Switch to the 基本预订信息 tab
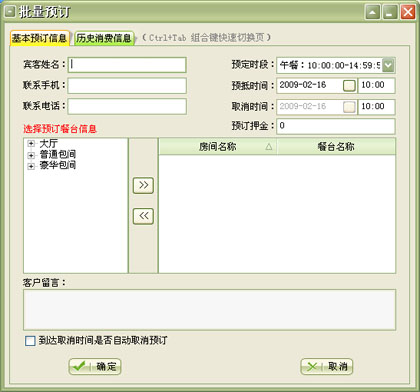The height and width of the screenshot is (392, 420). 39,38
